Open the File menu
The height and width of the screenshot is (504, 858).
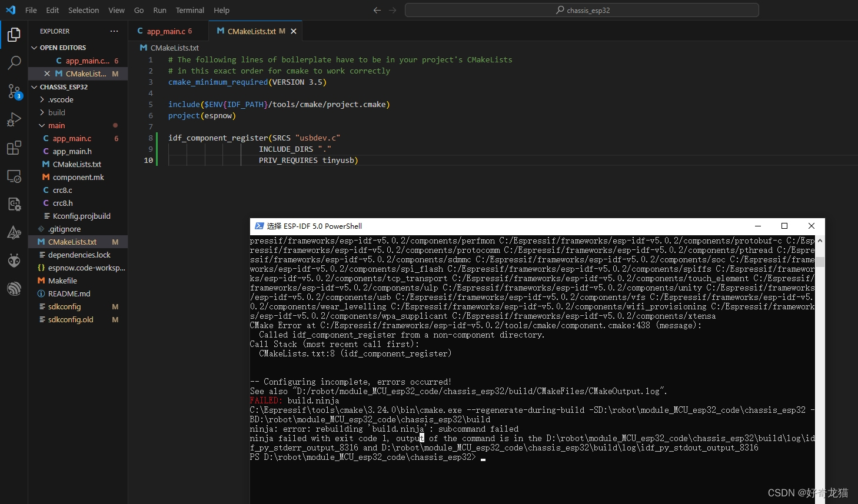(x=31, y=10)
